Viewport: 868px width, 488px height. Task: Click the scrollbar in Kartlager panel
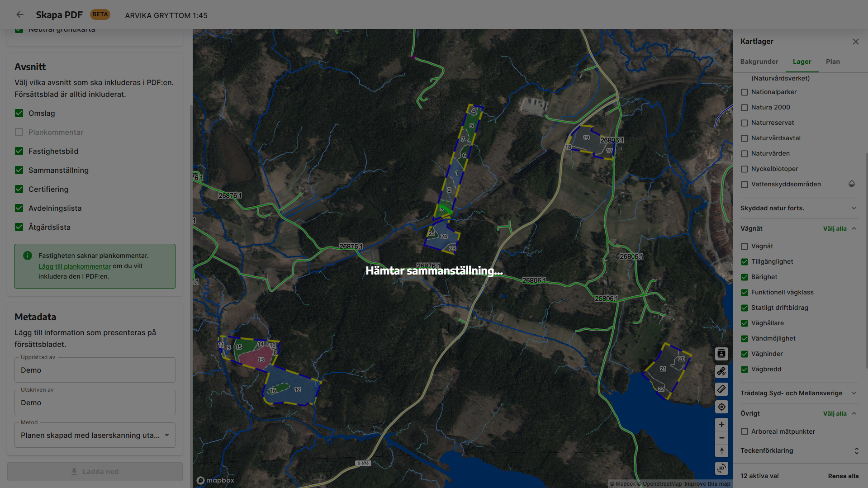pyautogui.click(x=866, y=260)
